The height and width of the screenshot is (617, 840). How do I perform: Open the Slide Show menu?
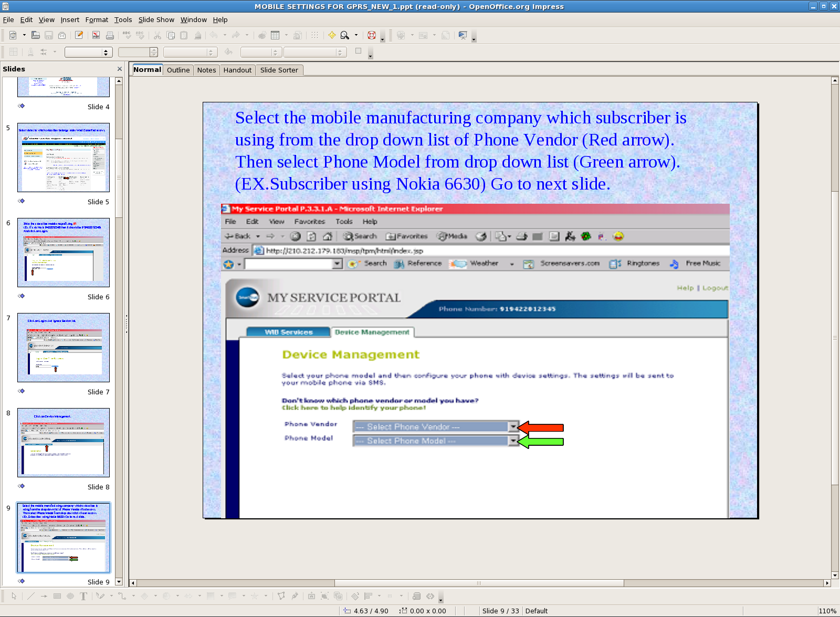tap(156, 20)
